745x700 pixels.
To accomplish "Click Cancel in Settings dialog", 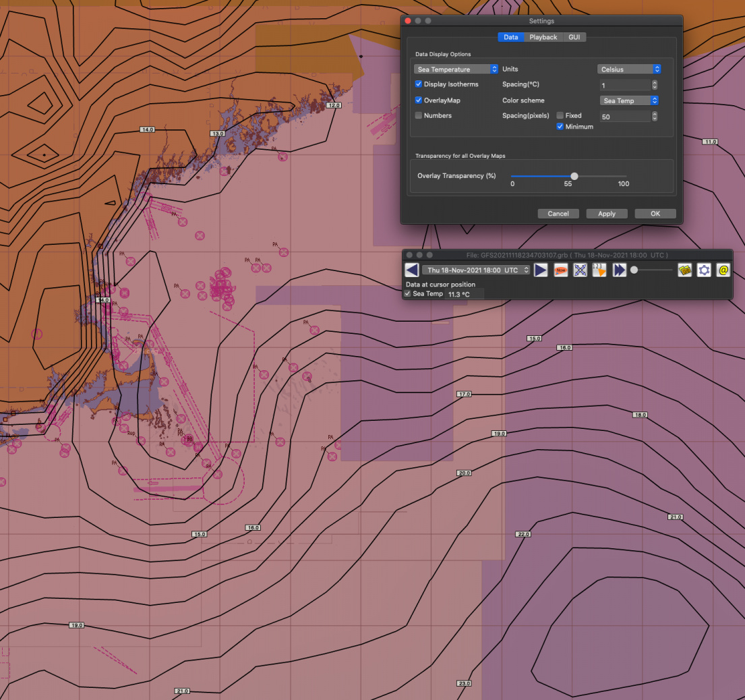I will click(x=558, y=214).
